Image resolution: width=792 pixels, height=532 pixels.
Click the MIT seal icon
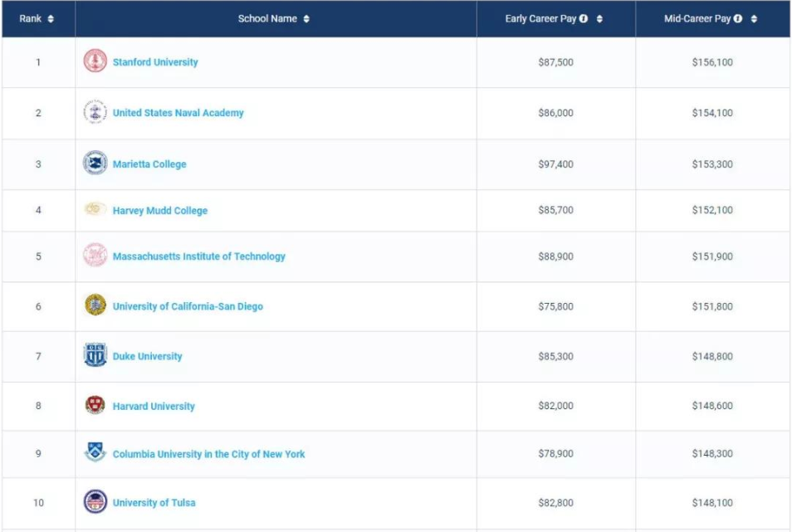[x=95, y=255]
